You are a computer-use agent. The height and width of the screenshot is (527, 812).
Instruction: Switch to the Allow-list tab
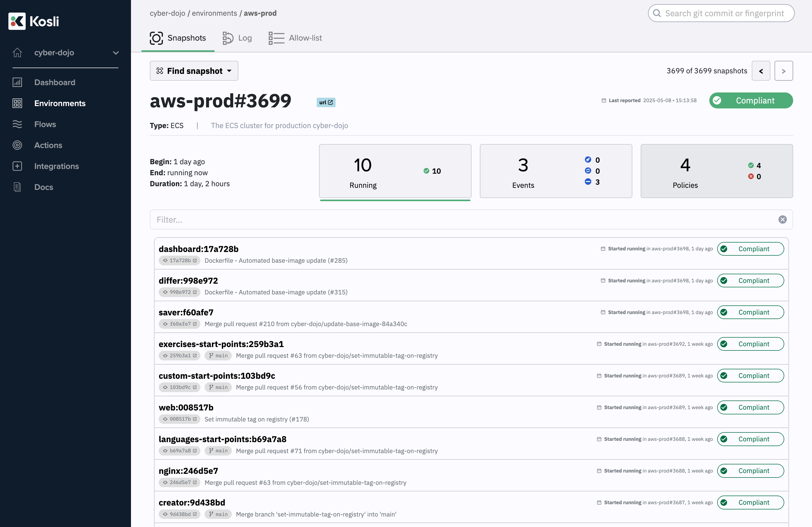coord(295,38)
